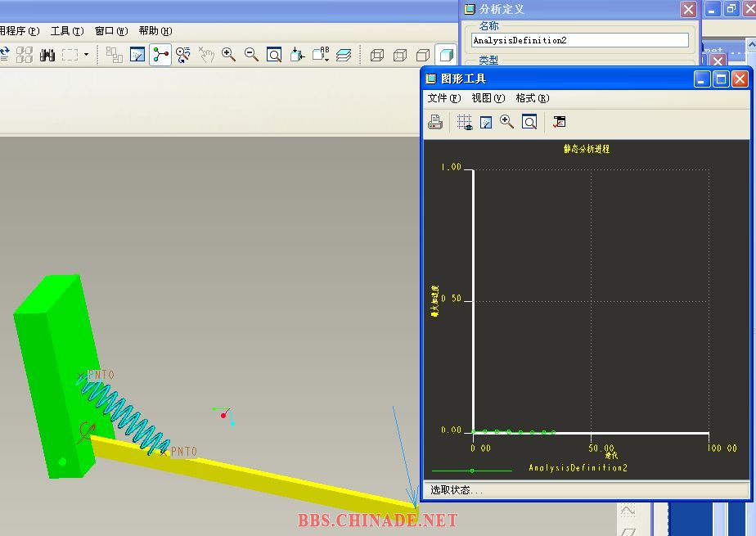Viewport: 756px width, 536px height.
Task: Click refit graph icon in graph tool
Action: [x=529, y=122]
